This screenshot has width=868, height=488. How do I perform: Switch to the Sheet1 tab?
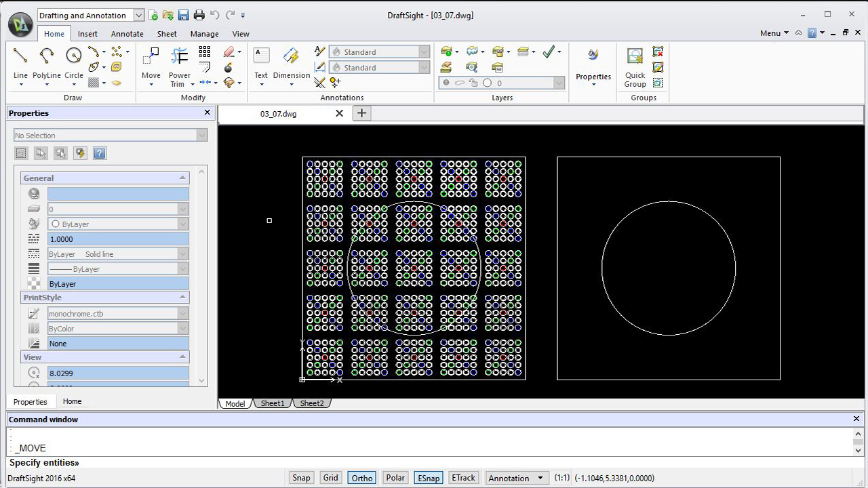(273, 403)
